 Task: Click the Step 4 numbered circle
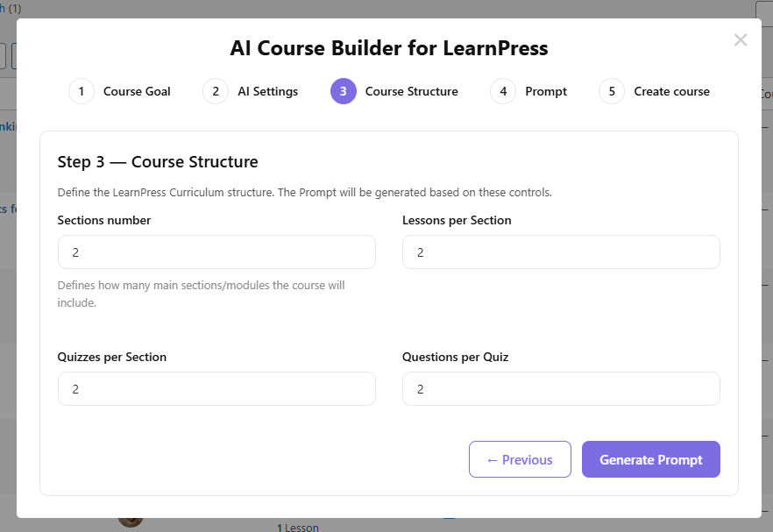pyautogui.click(x=503, y=91)
